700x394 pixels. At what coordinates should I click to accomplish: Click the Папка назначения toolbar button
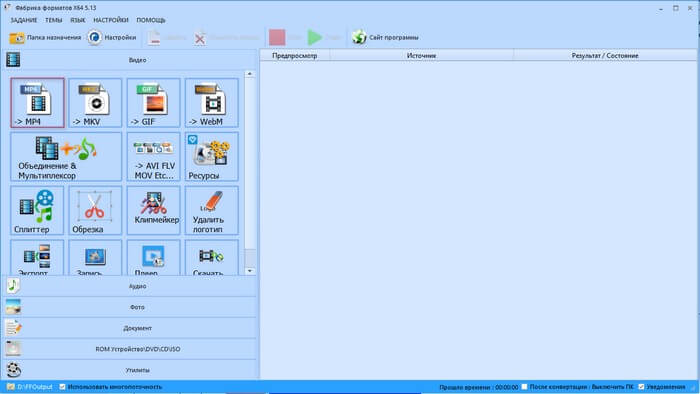click(45, 38)
